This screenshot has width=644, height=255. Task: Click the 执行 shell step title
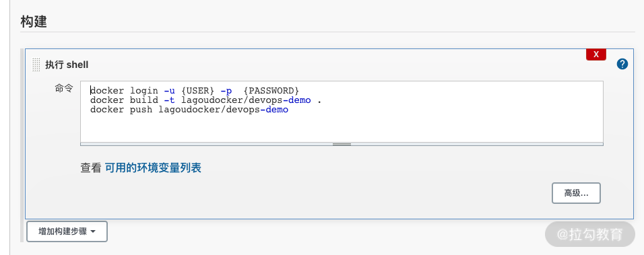point(67,65)
